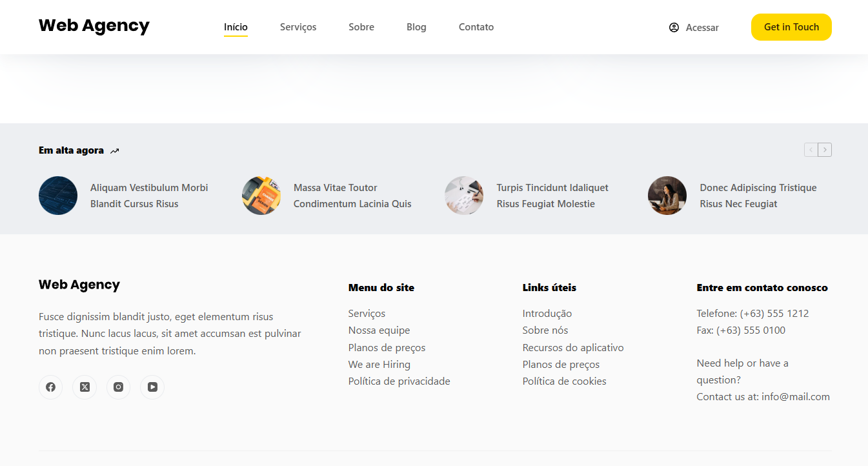Open Aliquam Vestibulum Morbi post thumbnail
868x466 pixels.
pos(58,196)
